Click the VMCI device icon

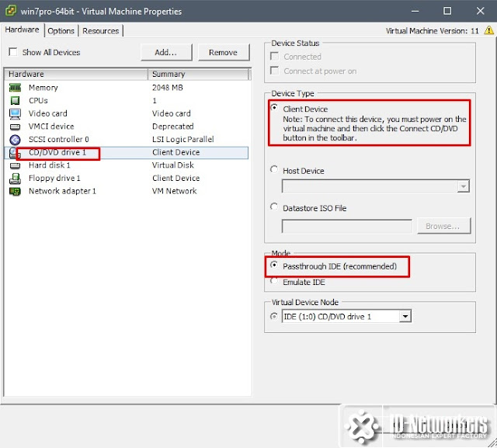click(x=15, y=127)
